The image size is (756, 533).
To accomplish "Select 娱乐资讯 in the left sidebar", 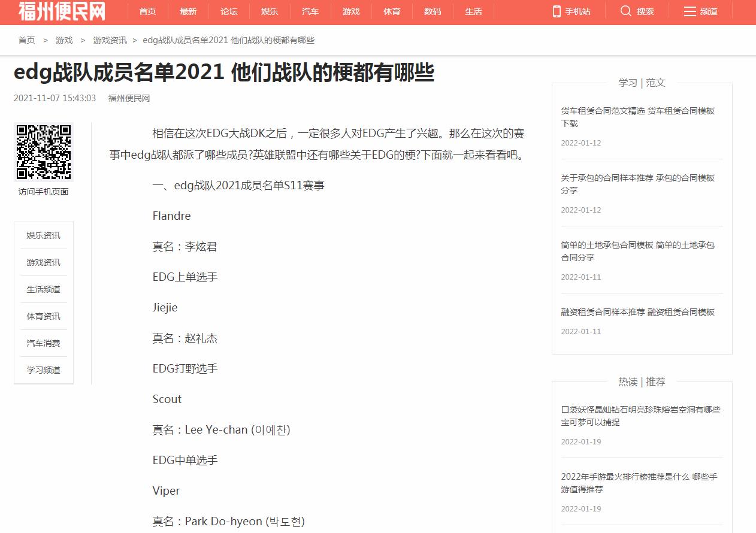I will point(43,235).
